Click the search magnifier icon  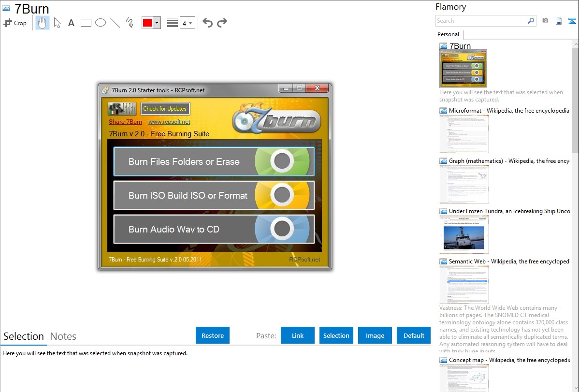pos(531,21)
